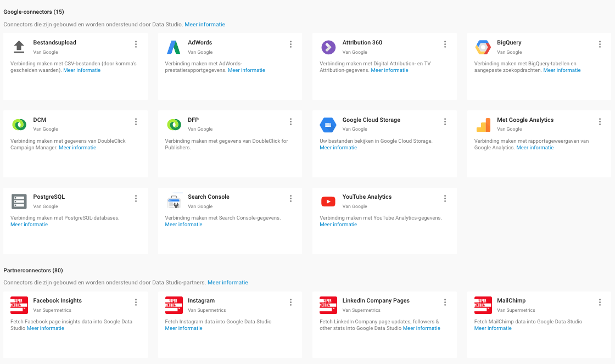Click the DCM DoubleClick green icon
The height and width of the screenshot is (364, 615).
pyautogui.click(x=19, y=124)
